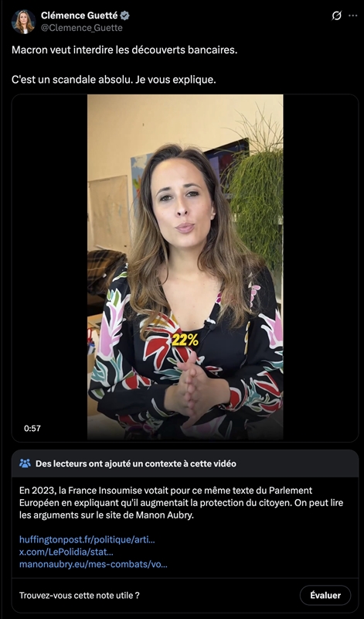The height and width of the screenshot is (619, 364).
Task: Click the 'C'est un scandale absolu' line
Action: click(x=114, y=80)
